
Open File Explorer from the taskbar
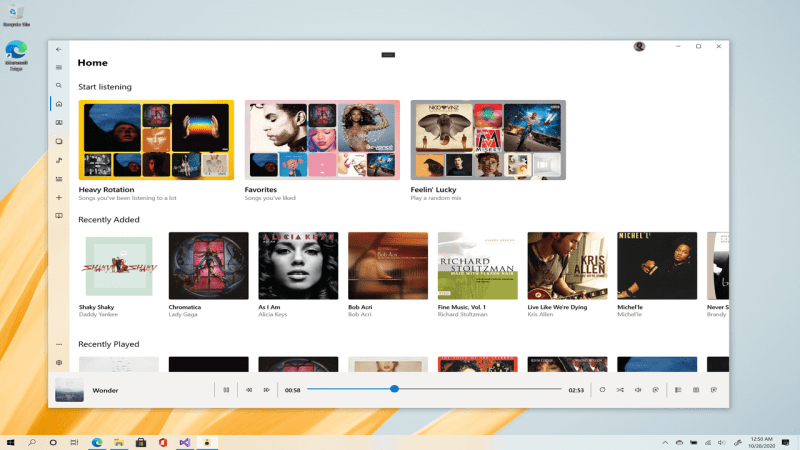119,442
